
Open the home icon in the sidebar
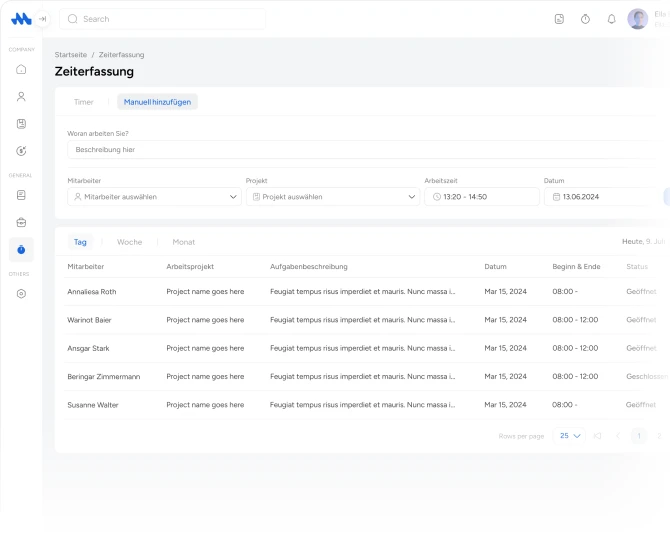[x=21, y=70]
